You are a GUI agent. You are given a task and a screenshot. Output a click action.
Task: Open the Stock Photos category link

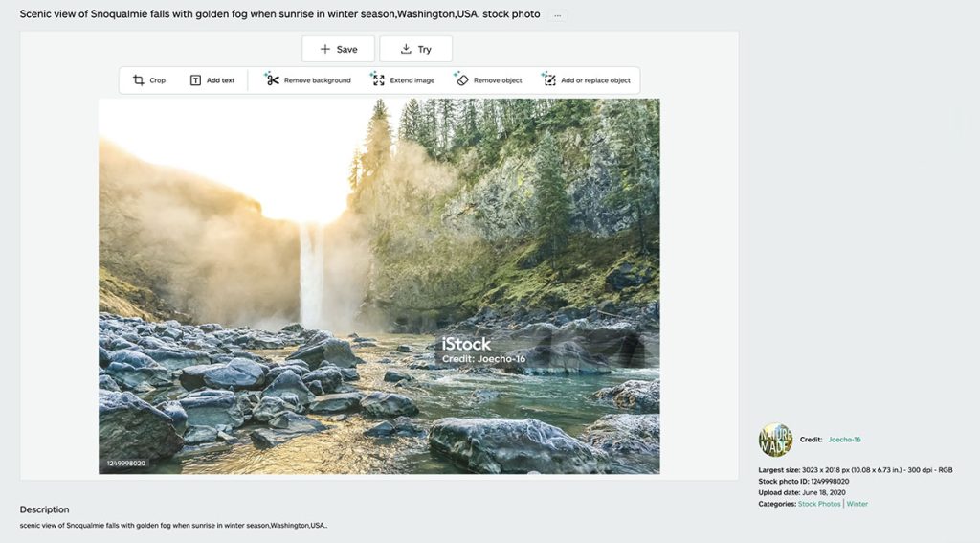tap(819, 504)
